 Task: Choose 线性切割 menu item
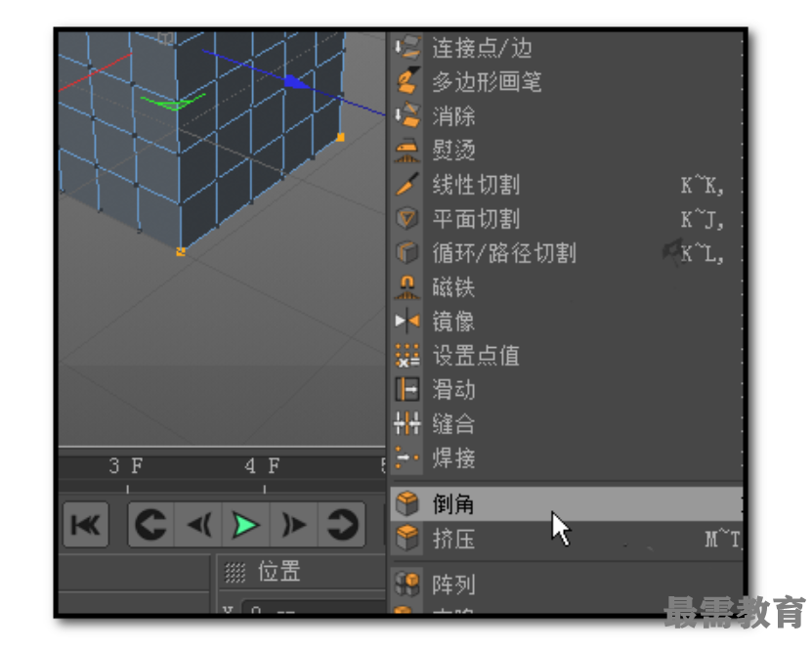567,185
